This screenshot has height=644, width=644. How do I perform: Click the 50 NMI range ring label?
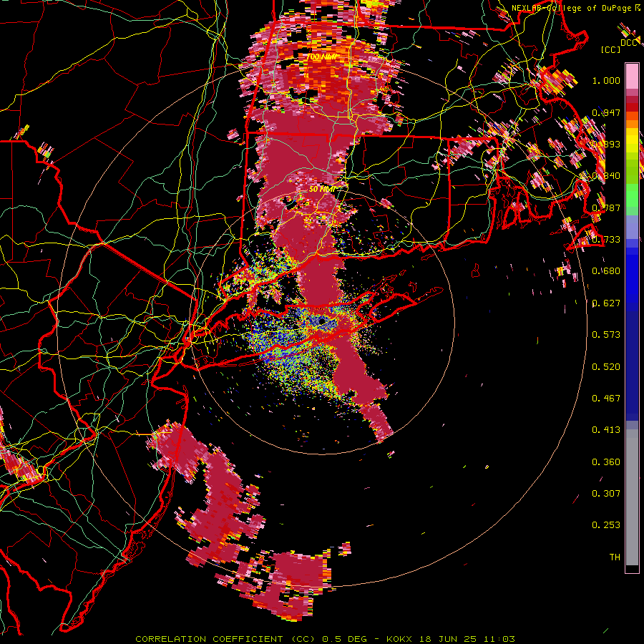coord(323,190)
